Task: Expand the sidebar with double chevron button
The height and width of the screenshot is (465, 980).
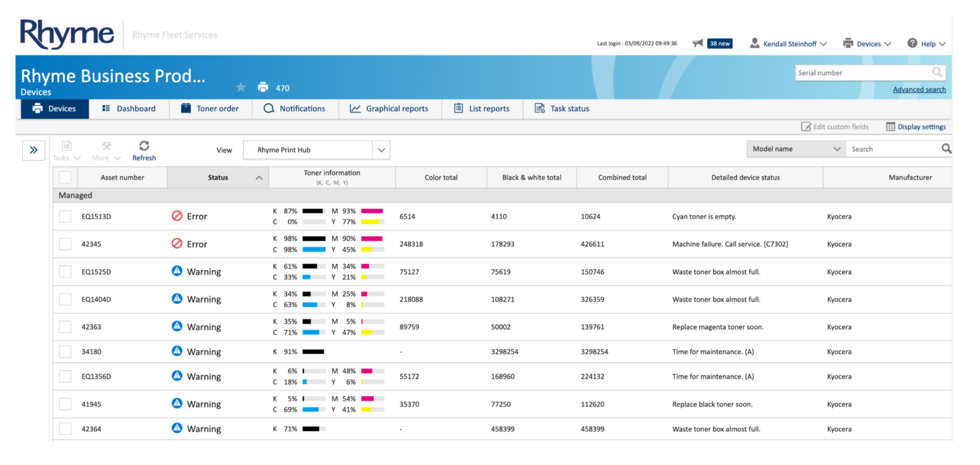Action: coord(33,150)
